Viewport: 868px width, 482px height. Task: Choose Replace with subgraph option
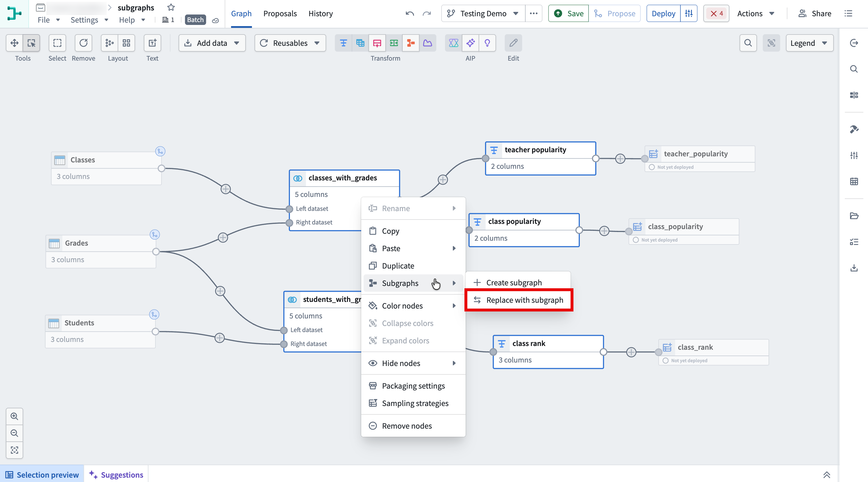pos(519,300)
